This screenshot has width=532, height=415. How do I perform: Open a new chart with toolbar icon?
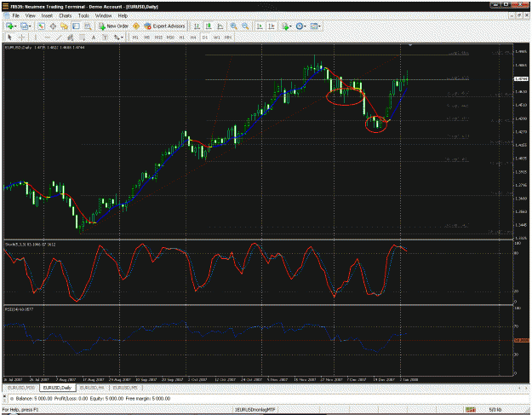9,26
